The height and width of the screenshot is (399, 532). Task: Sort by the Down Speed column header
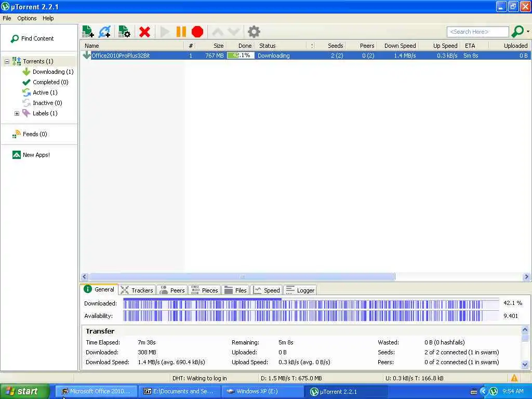click(397, 46)
